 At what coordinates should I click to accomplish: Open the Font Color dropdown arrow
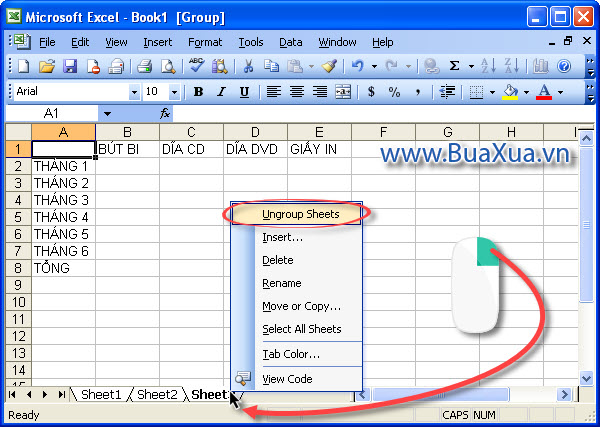pyautogui.click(x=561, y=92)
